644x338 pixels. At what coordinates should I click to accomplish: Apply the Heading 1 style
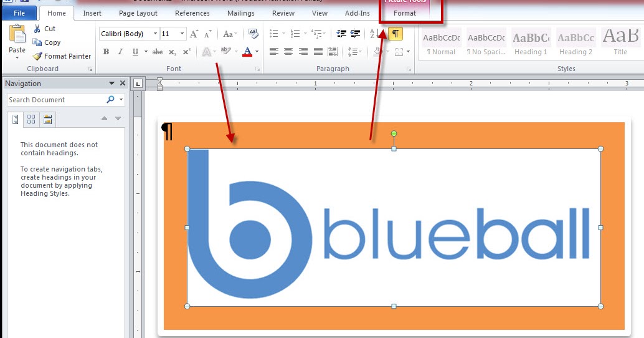tap(531, 43)
